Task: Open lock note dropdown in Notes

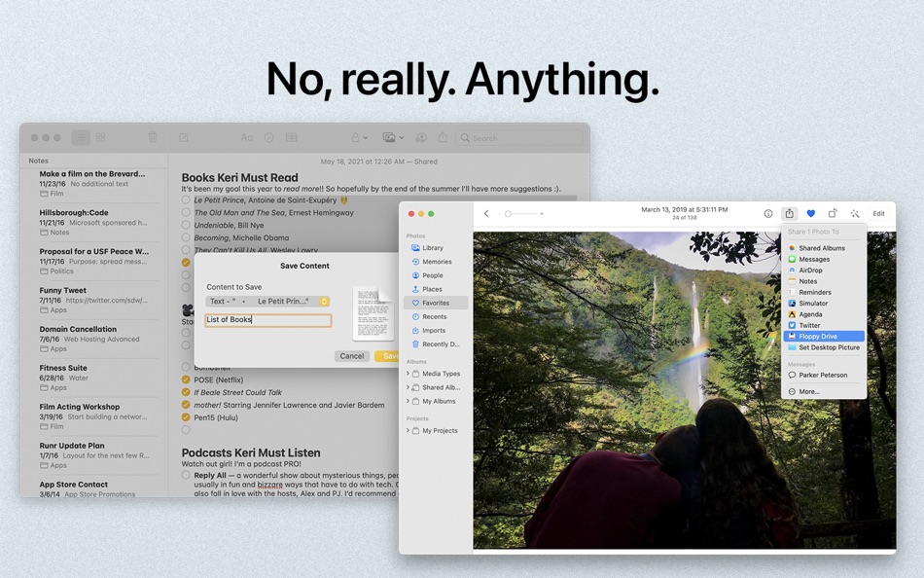Action: (359, 137)
